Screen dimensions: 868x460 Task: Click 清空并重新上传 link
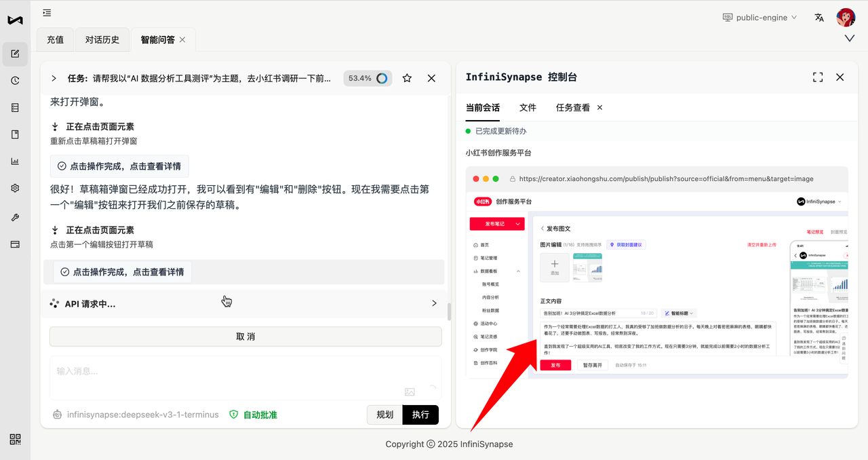click(x=762, y=245)
